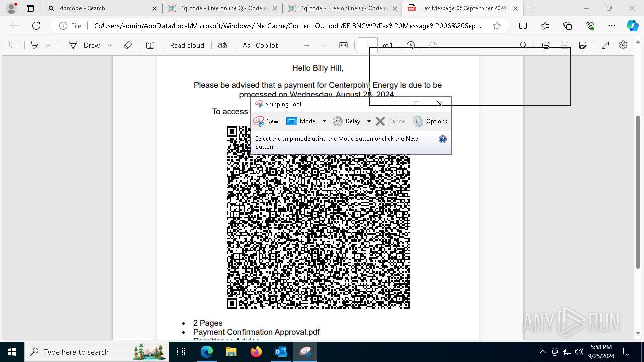The image size is (644, 362).
Task: Toggle Split screen view
Action: tap(523, 26)
